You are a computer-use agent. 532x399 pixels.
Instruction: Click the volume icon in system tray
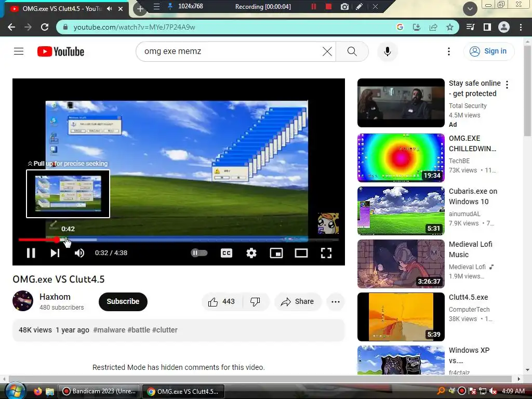coord(493,391)
